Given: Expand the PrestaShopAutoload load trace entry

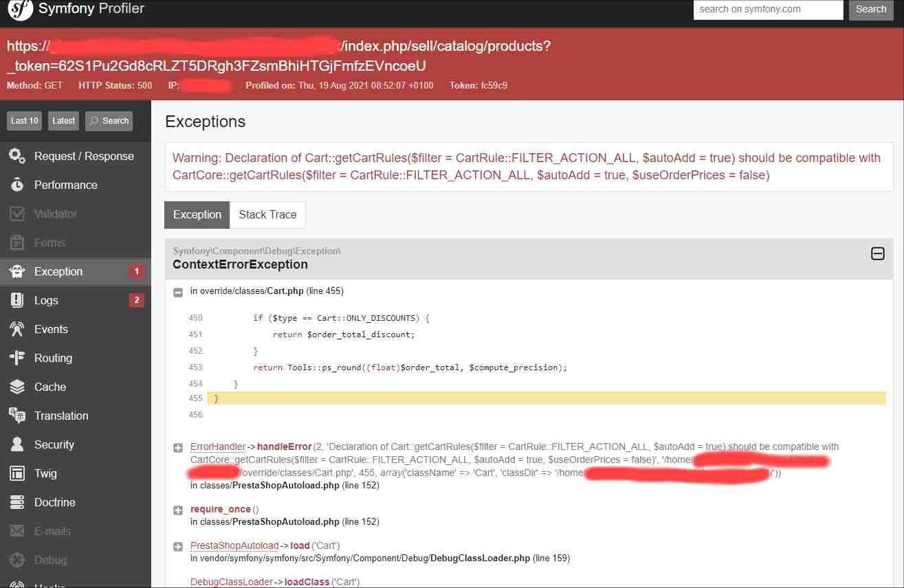Looking at the screenshot, I should 178,547.
